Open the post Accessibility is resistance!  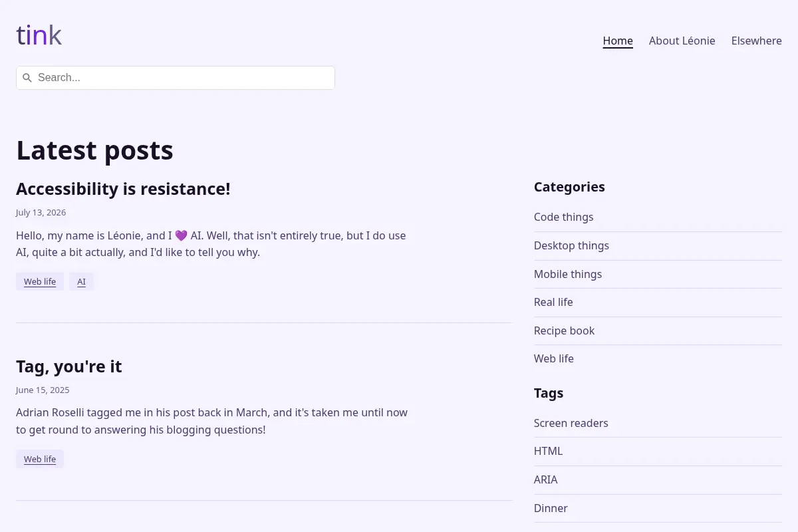click(123, 189)
